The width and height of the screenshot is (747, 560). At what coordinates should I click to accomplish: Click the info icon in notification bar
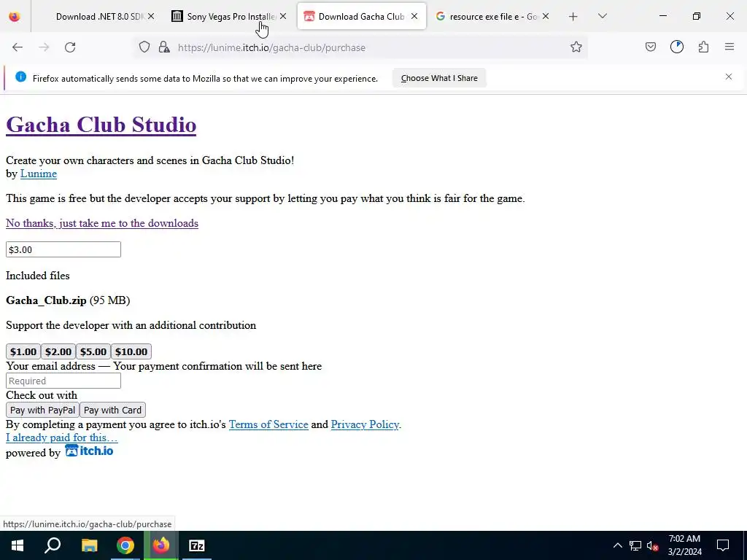[x=21, y=77]
